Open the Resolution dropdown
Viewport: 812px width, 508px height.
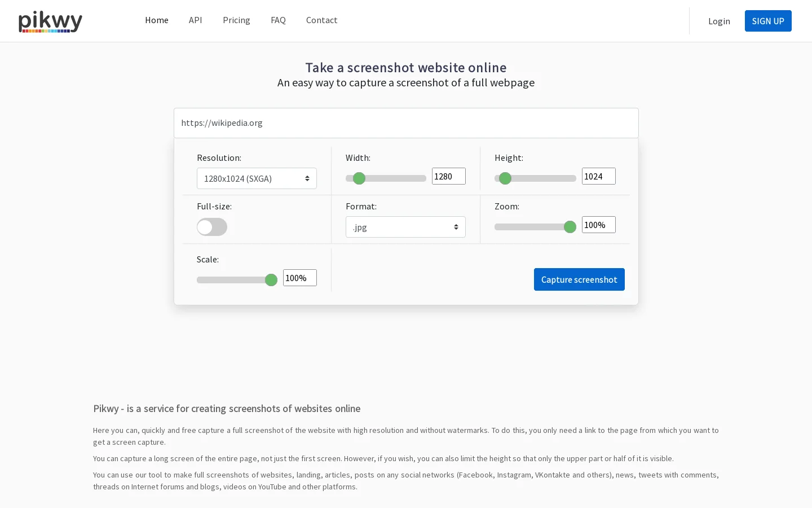click(x=257, y=178)
